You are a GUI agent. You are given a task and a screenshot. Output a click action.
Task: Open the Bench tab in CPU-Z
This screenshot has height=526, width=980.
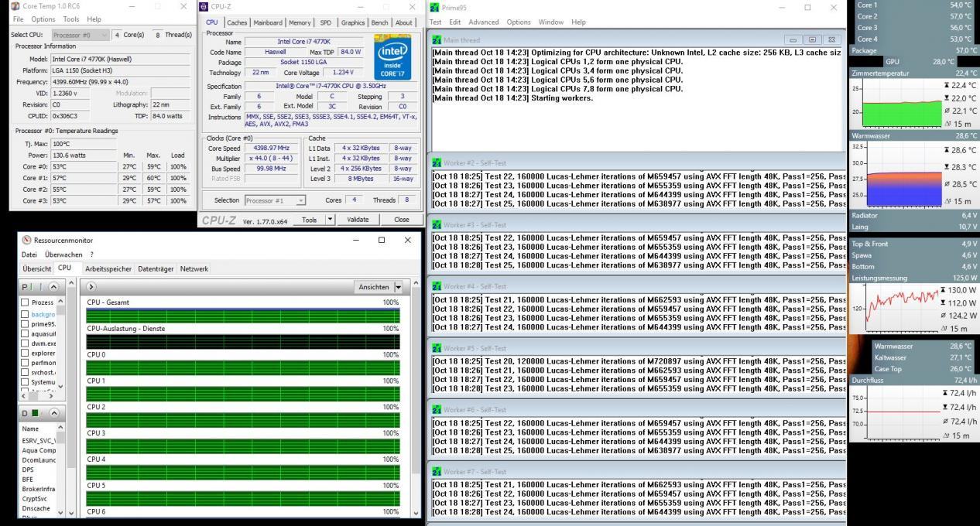coord(379,22)
